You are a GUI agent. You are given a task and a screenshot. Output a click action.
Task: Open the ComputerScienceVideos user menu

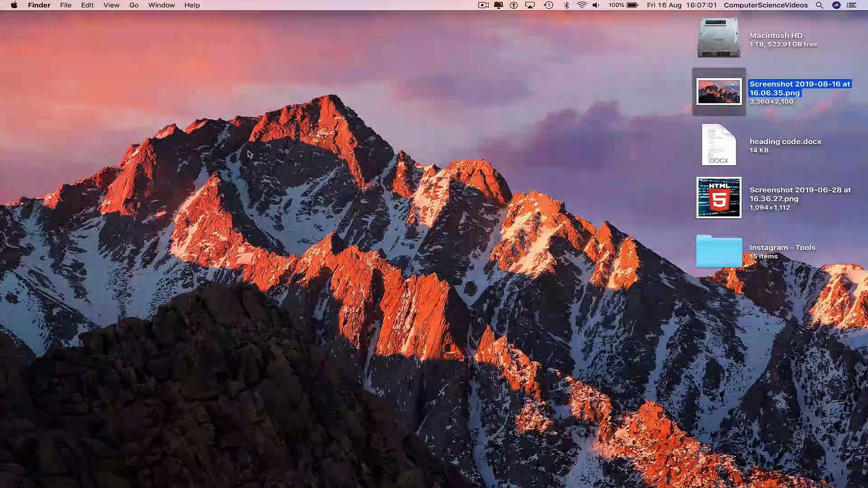click(765, 5)
